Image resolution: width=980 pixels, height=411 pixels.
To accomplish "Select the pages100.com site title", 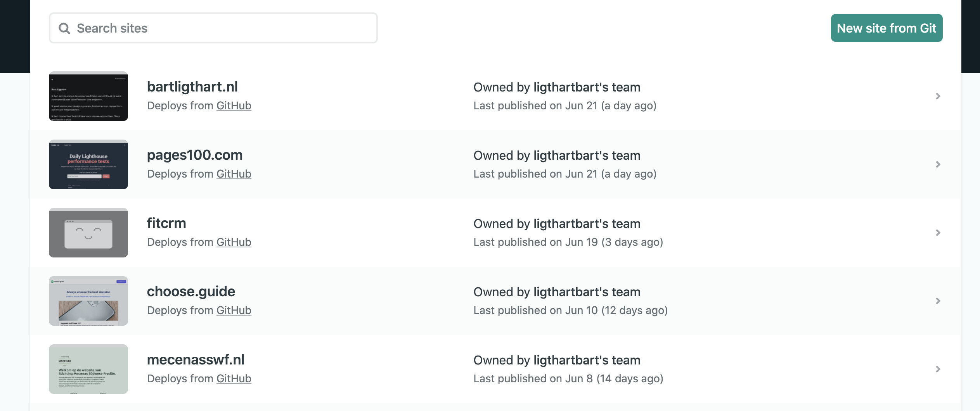I will point(195,155).
